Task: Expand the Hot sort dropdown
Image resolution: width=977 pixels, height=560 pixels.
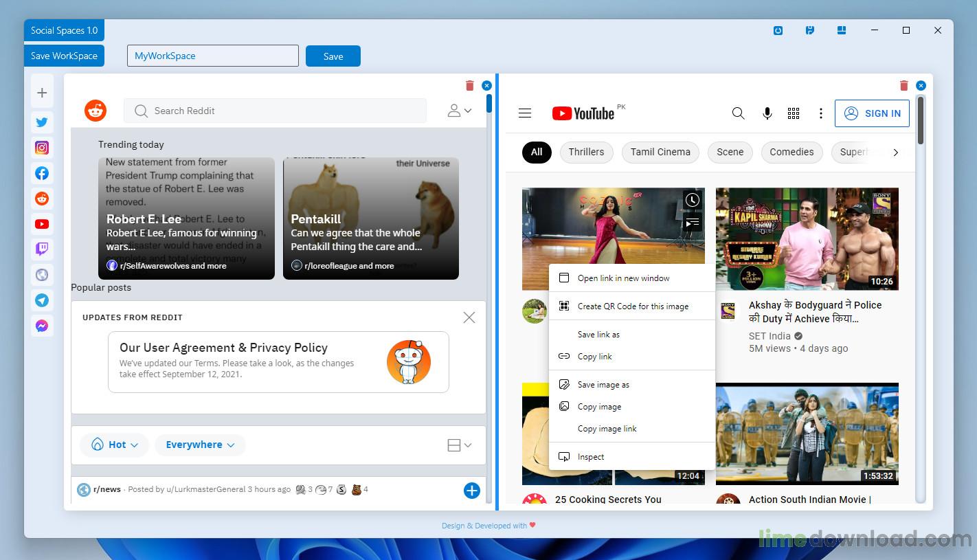Action: [x=114, y=445]
